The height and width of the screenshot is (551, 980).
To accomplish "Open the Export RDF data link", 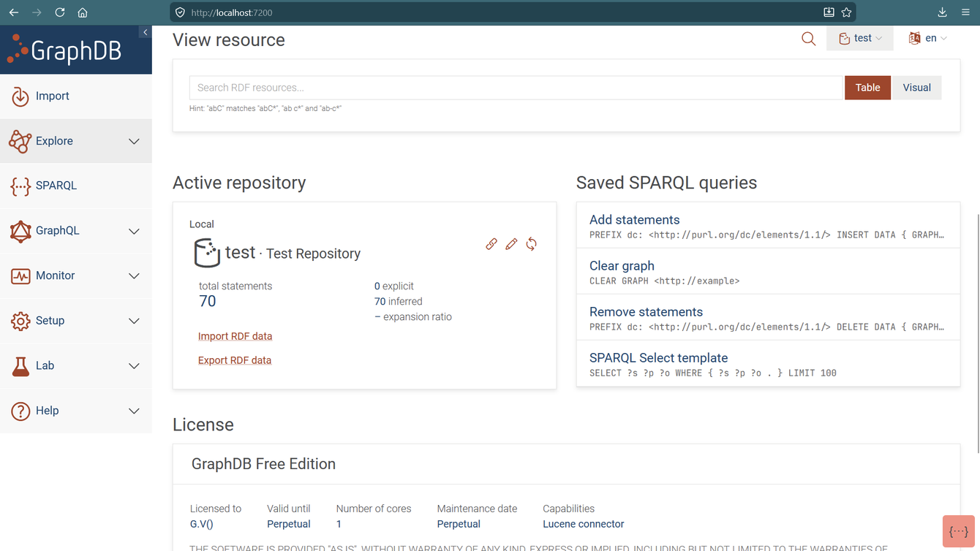I will (x=235, y=360).
